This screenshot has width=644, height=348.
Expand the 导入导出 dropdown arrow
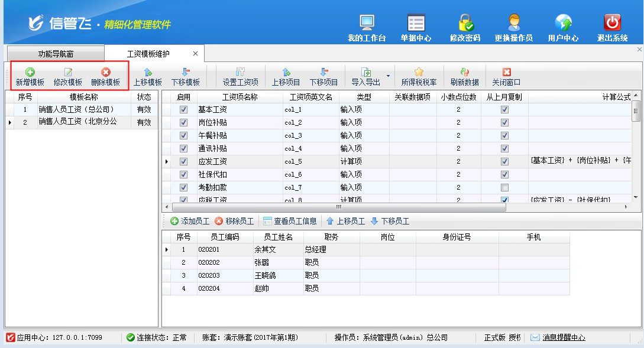pos(389,76)
